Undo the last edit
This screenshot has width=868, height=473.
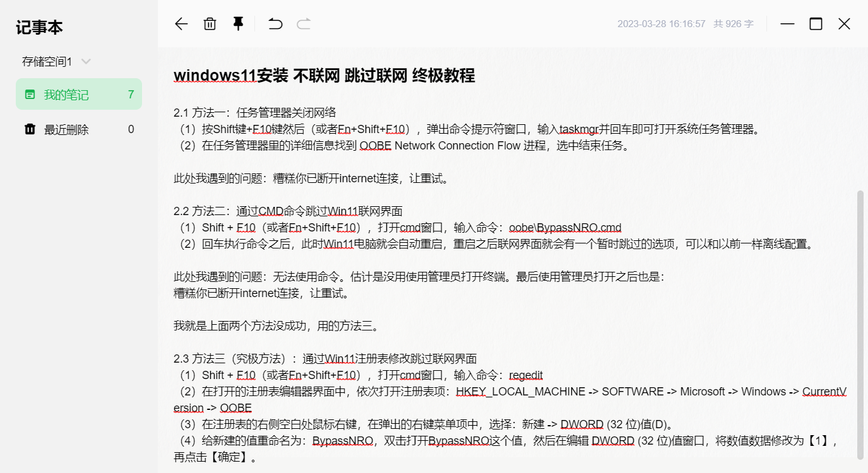275,24
